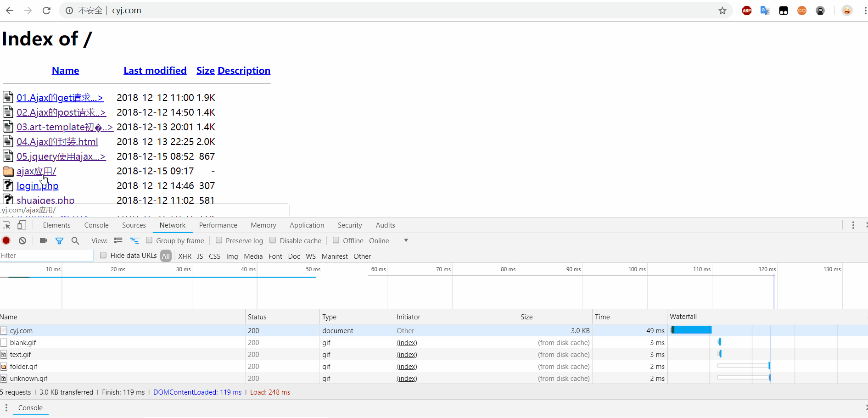Screen dimensions: 868x418
Task: Toggle the device toolbar in DevTools
Action: click(22, 225)
